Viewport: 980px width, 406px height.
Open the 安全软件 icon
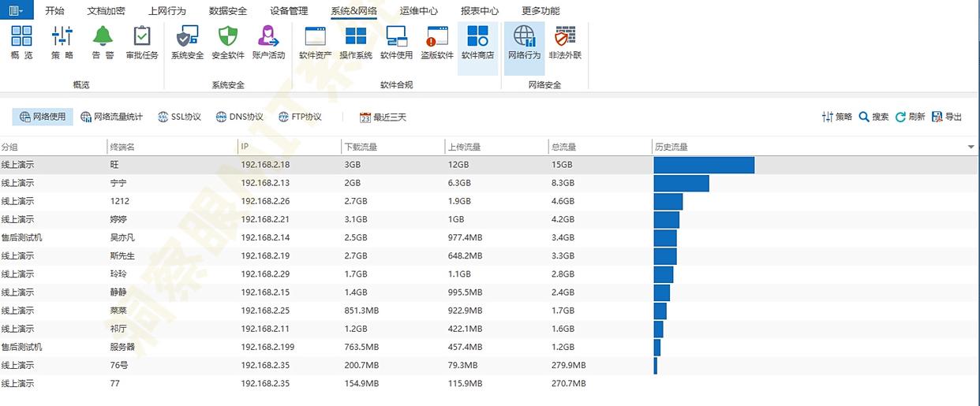click(228, 43)
